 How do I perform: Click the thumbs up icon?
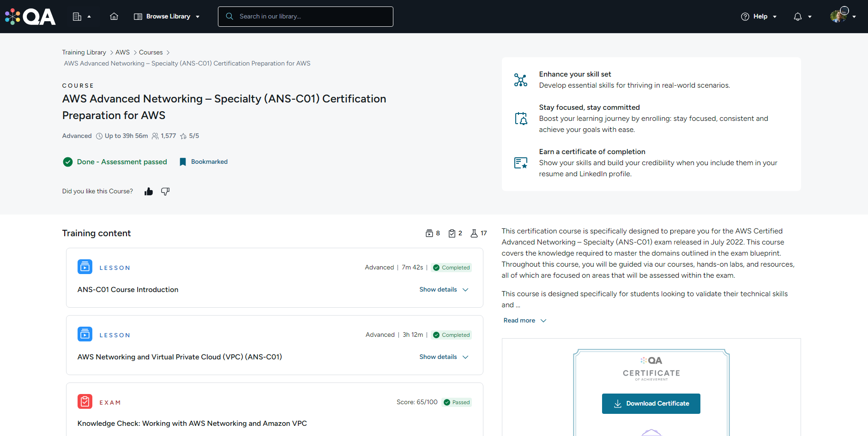click(149, 191)
